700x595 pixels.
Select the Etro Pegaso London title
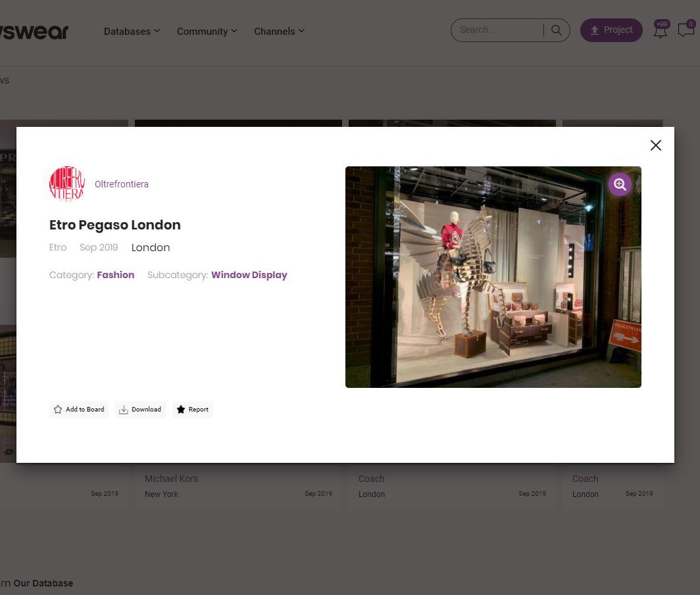click(114, 225)
